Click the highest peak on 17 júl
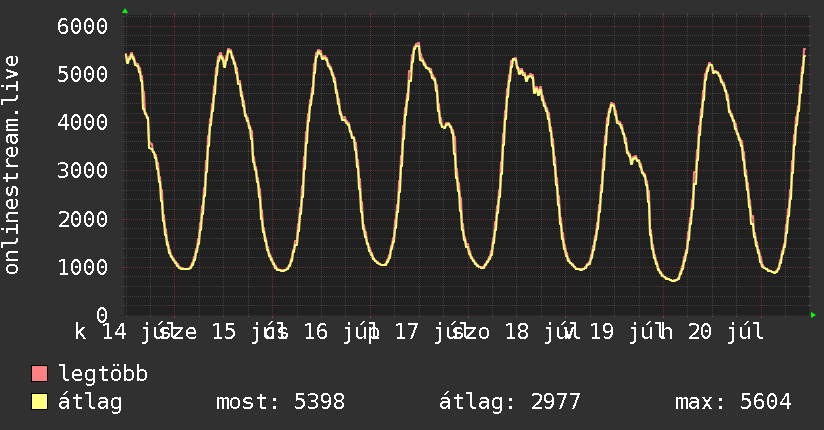 coord(418,44)
